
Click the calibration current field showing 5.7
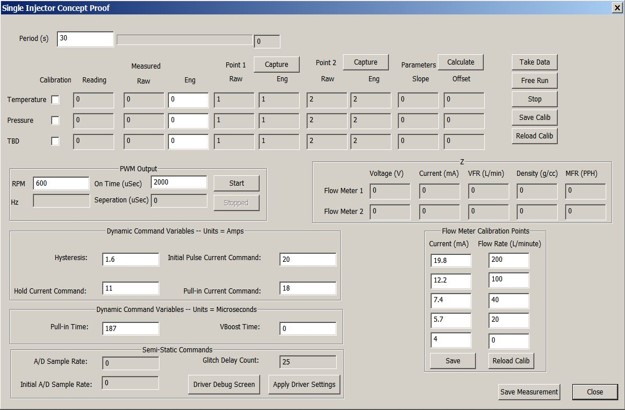[451, 320]
